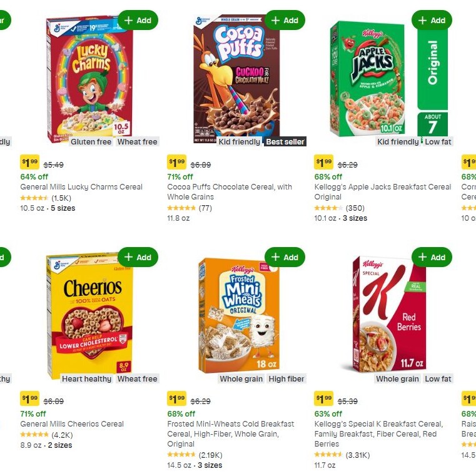
Task: Open General Mills Lucky Charms Cereal title
Action: tap(81, 187)
